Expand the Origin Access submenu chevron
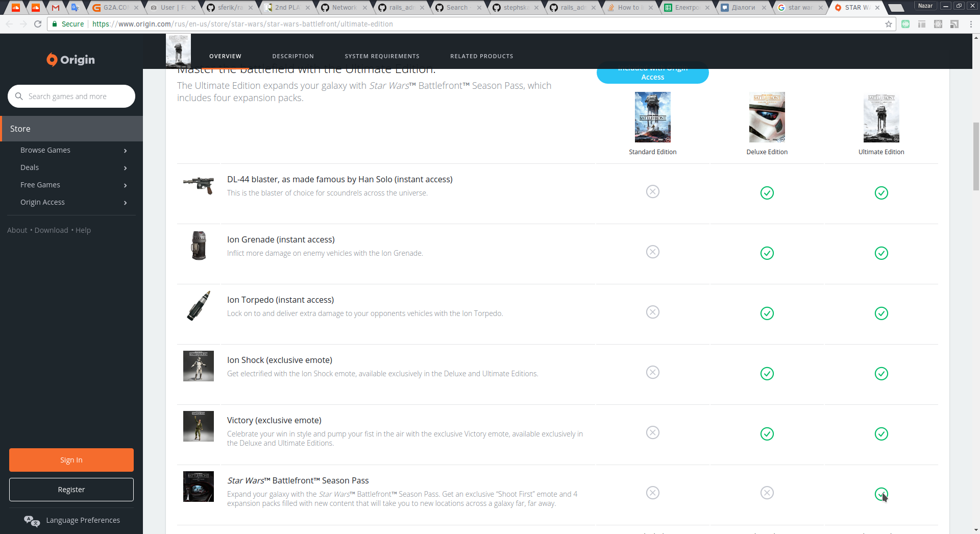Screen dimensions: 980x534 click(x=125, y=203)
